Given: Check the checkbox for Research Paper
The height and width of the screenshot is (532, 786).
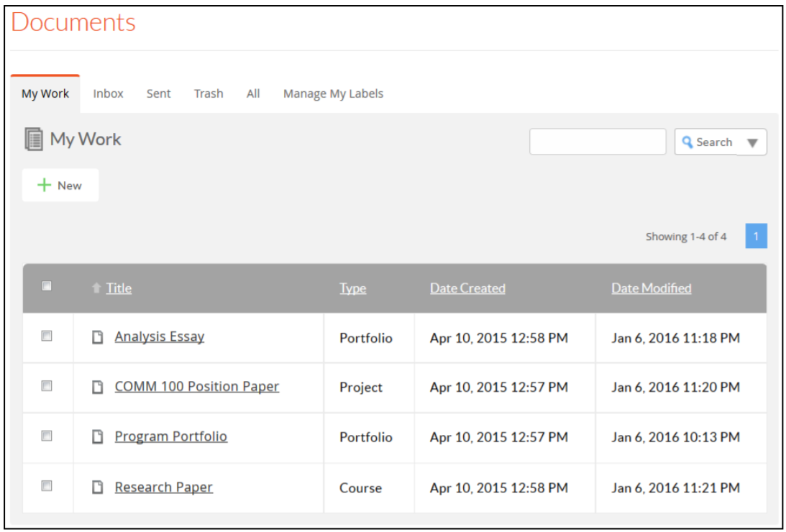Looking at the screenshot, I should click(x=46, y=486).
